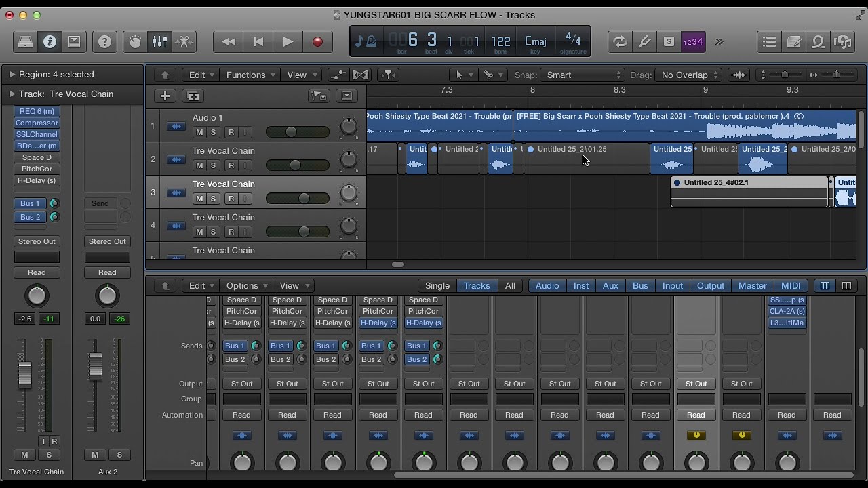Solo the Audio 1 track
Screen dimensions: 868x488
pyautogui.click(x=213, y=132)
